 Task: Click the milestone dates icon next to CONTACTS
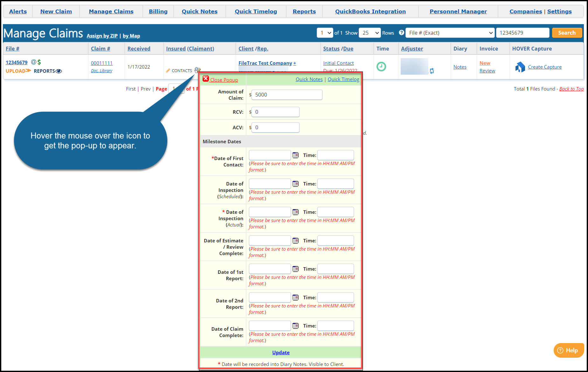[x=197, y=70]
